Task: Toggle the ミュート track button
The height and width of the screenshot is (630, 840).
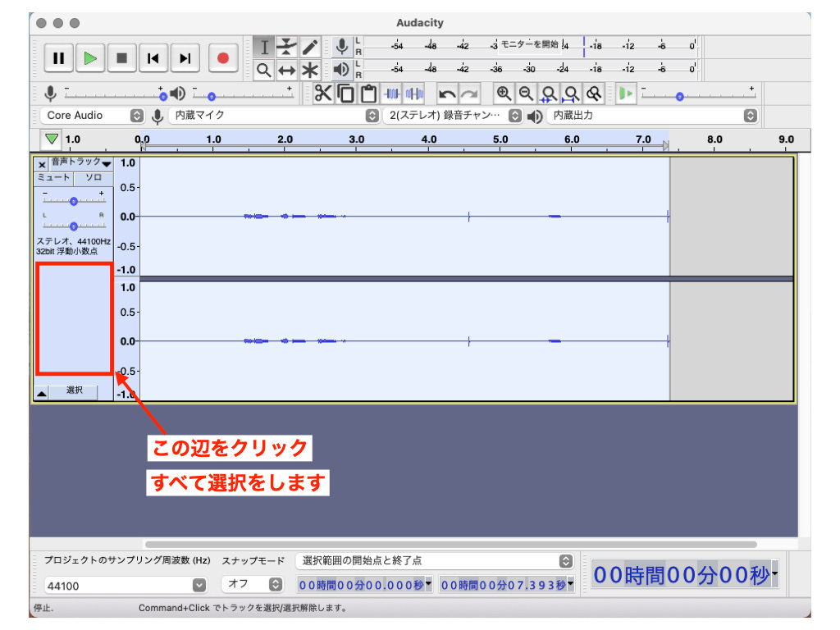Action: pos(53,178)
